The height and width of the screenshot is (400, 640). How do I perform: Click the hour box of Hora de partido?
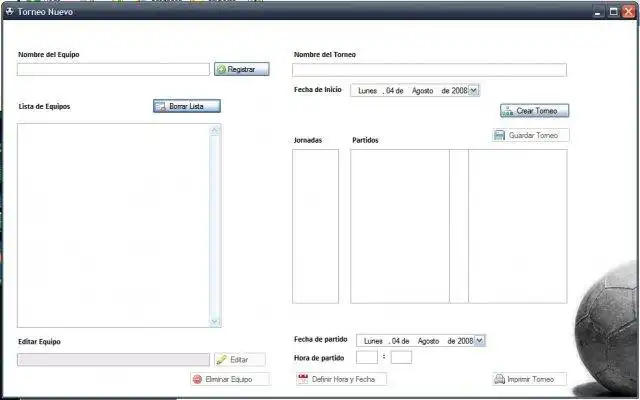[367, 357]
